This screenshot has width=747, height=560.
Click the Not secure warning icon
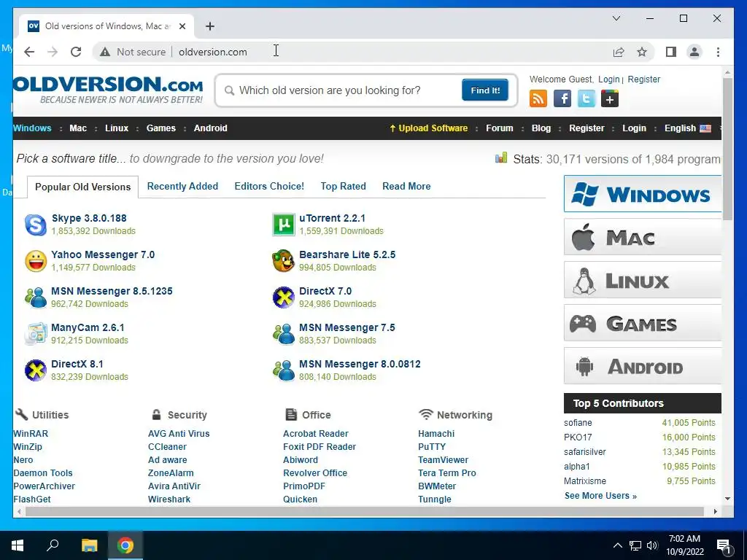[105, 52]
